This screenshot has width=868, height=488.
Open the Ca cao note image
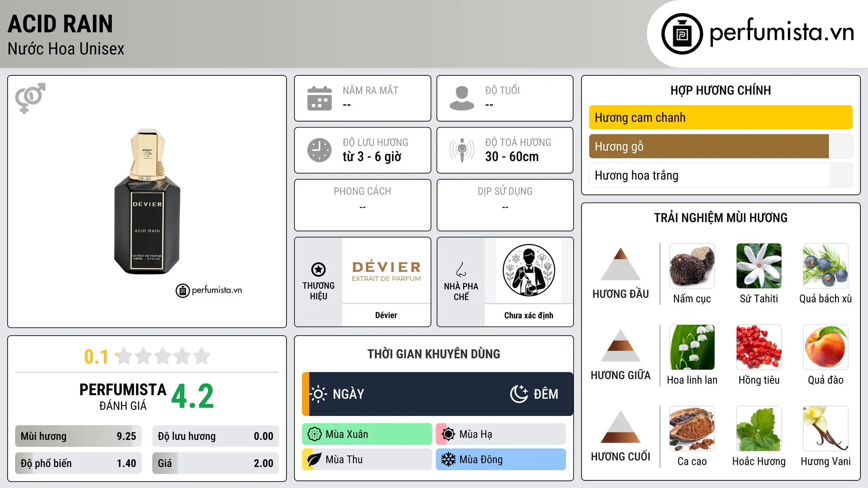coord(692,429)
